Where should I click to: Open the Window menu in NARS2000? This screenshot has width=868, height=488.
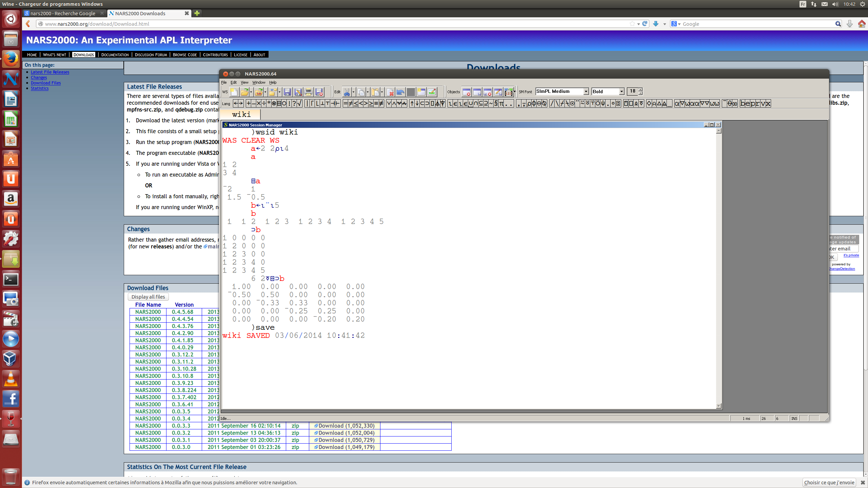click(259, 82)
